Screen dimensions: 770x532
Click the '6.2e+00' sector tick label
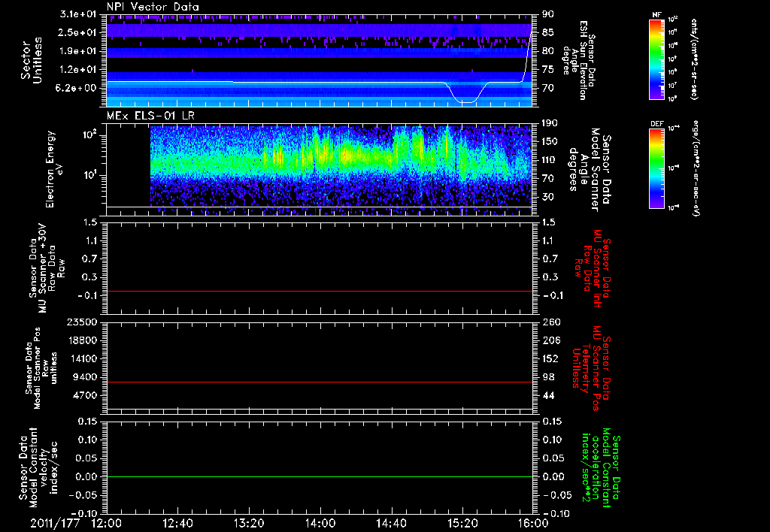pyautogui.click(x=77, y=88)
